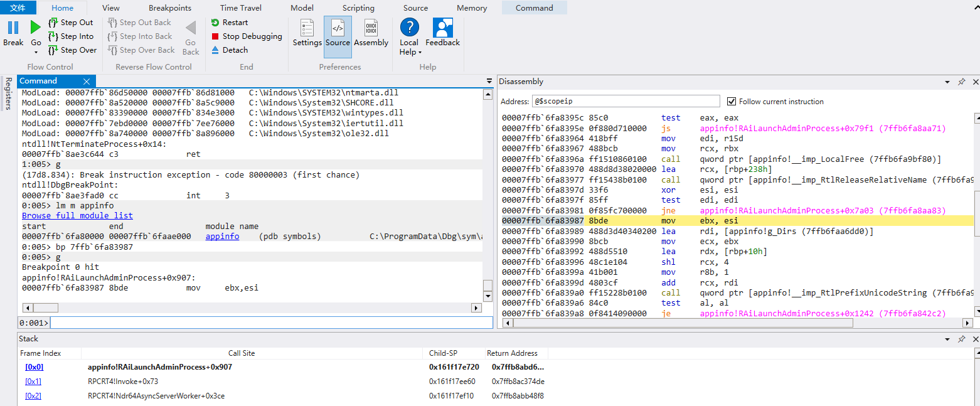
Task: Click the appinfo module link
Action: click(222, 237)
